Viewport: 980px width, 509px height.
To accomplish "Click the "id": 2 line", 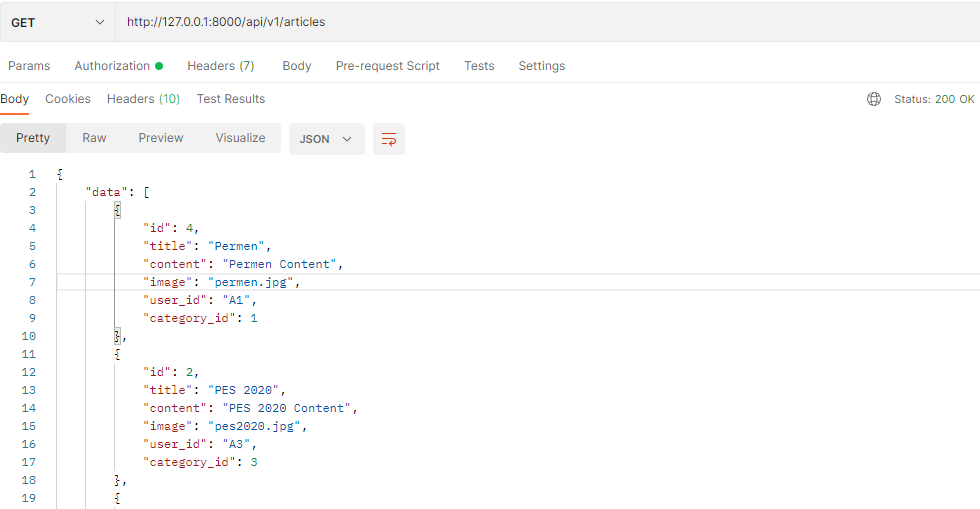I will point(171,372).
